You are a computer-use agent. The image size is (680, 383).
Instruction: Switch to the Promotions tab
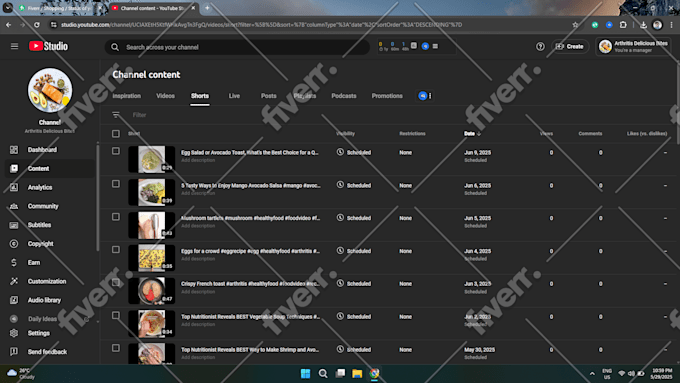pyautogui.click(x=387, y=96)
